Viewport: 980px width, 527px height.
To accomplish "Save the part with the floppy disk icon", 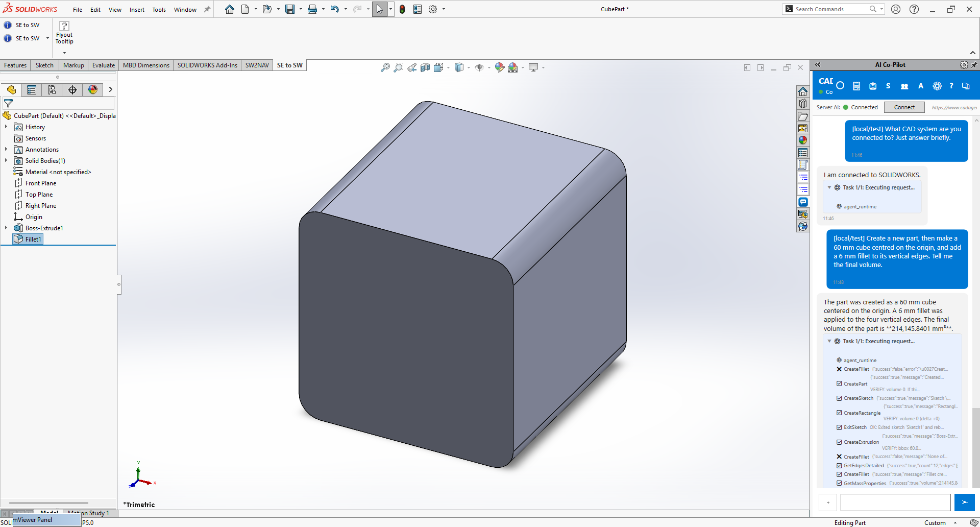I will 290,9.
